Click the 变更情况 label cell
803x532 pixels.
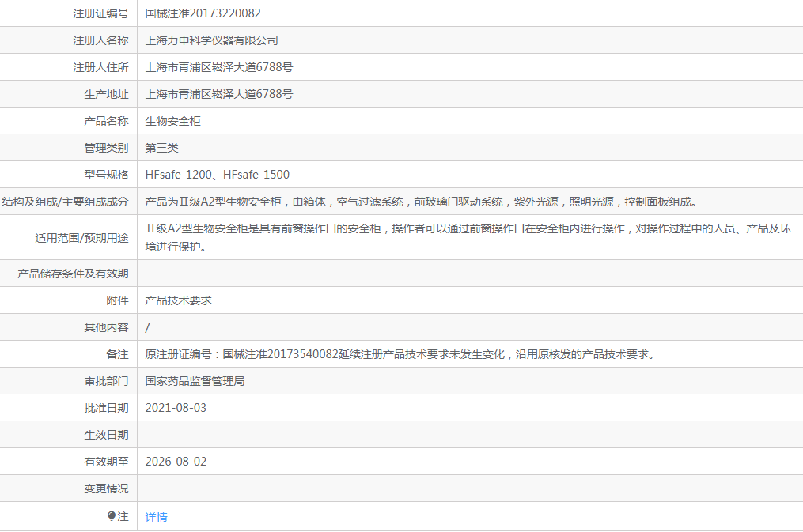(69, 489)
